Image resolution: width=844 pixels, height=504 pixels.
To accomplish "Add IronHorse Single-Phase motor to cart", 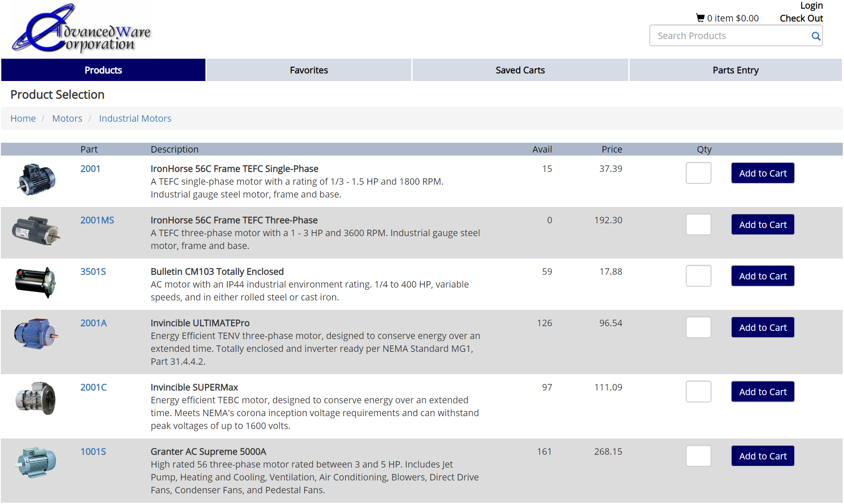I will (x=763, y=173).
